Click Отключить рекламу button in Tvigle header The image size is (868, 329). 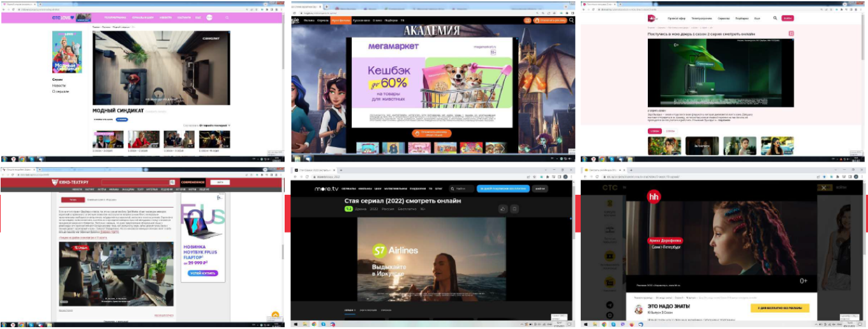click(551, 20)
